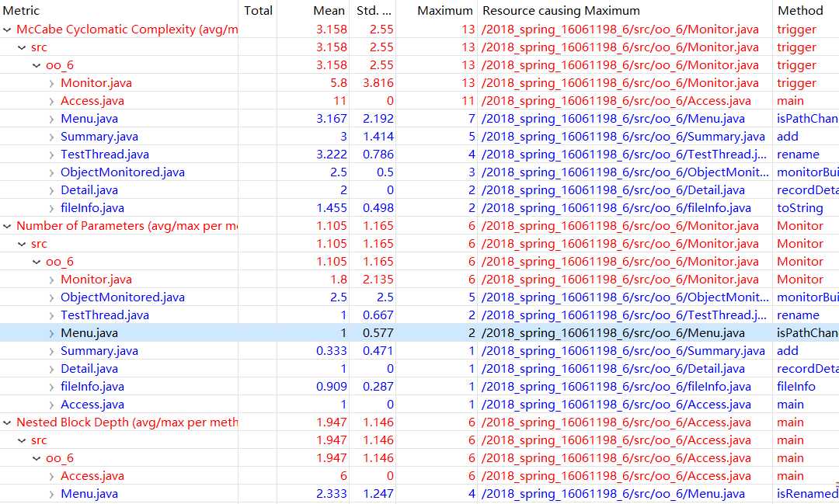This screenshot has height=504, width=839.
Task: Click the Maximum column header
Action: (x=444, y=11)
